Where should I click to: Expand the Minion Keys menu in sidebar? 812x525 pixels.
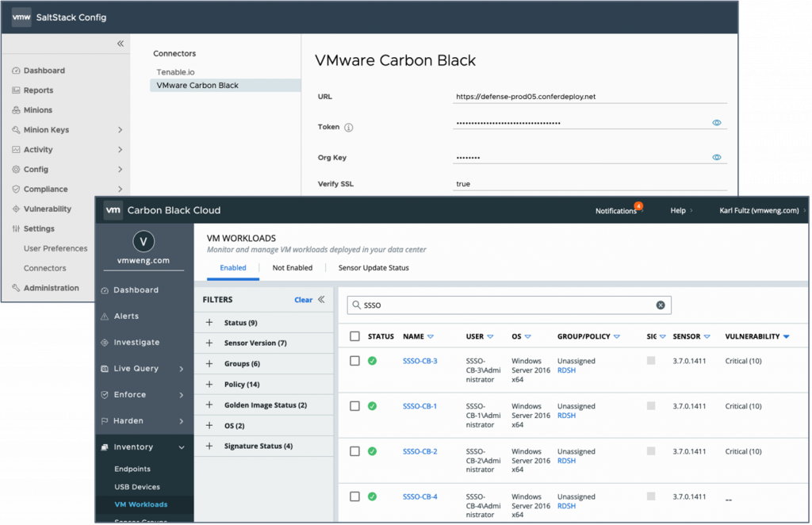(120, 130)
